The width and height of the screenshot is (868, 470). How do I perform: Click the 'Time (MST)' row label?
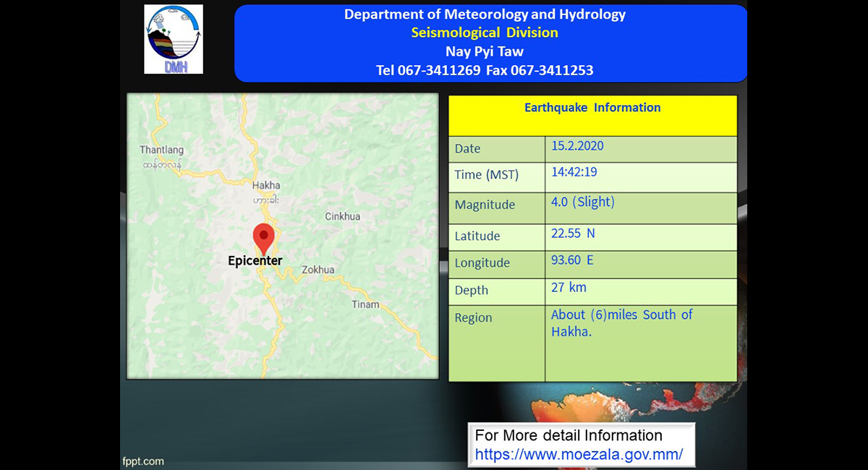(487, 175)
